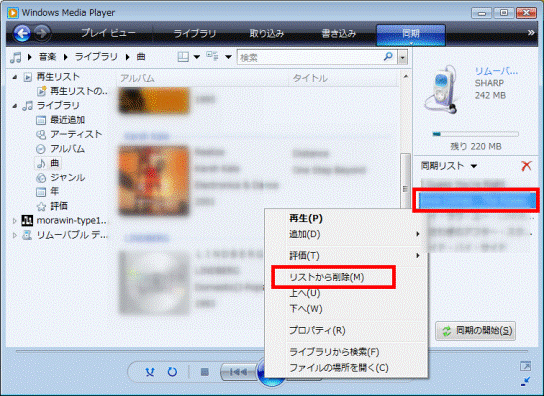
Task: Click the 曲 breadcrumb
Action: tap(141, 57)
